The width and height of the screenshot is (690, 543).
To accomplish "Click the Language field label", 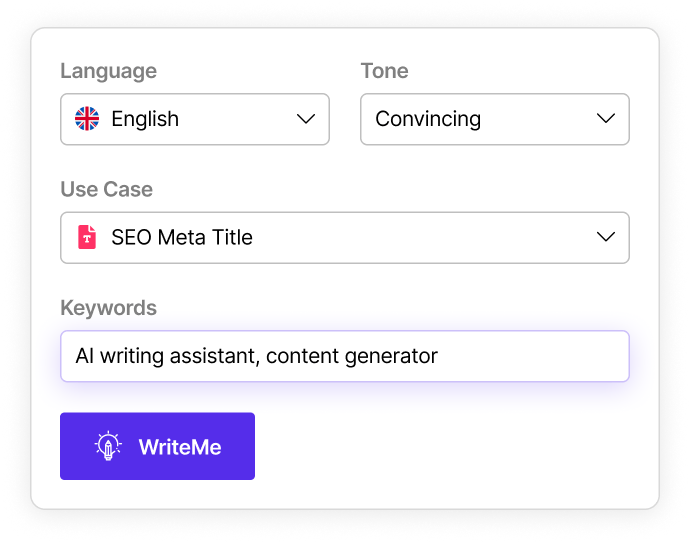I will (108, 71).
